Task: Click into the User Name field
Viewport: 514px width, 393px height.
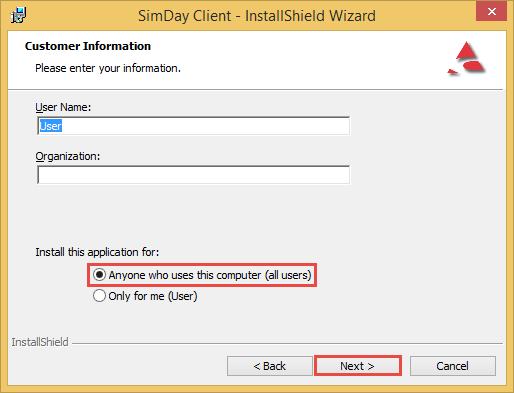Action: point(193,126)
